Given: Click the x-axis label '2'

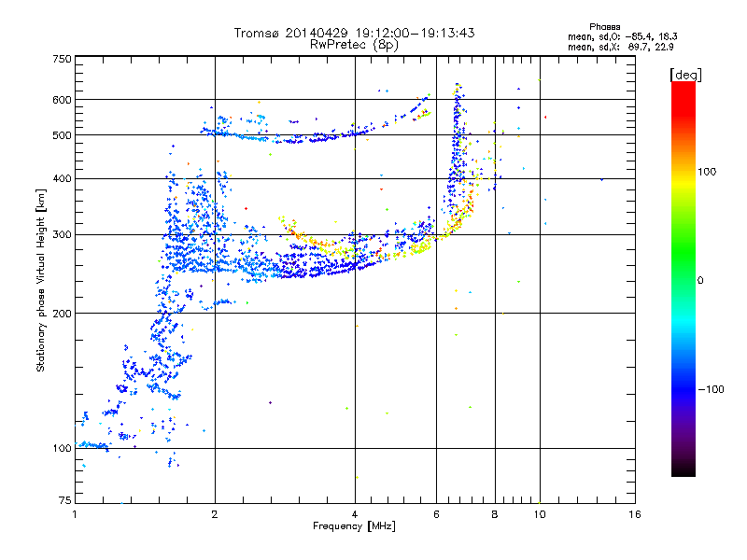Looking at the screenshot, I should coord(215,514).
